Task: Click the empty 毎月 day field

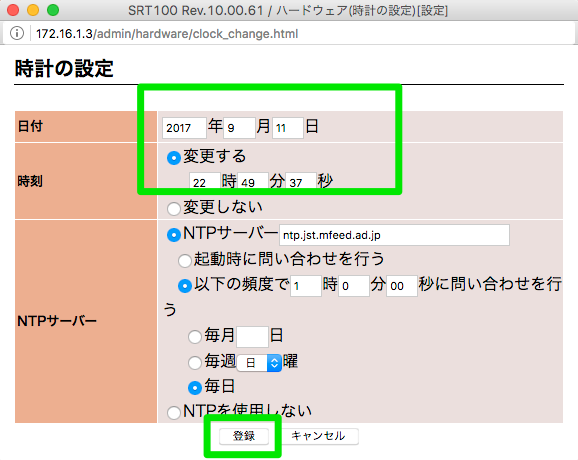Action: [253, 337]
